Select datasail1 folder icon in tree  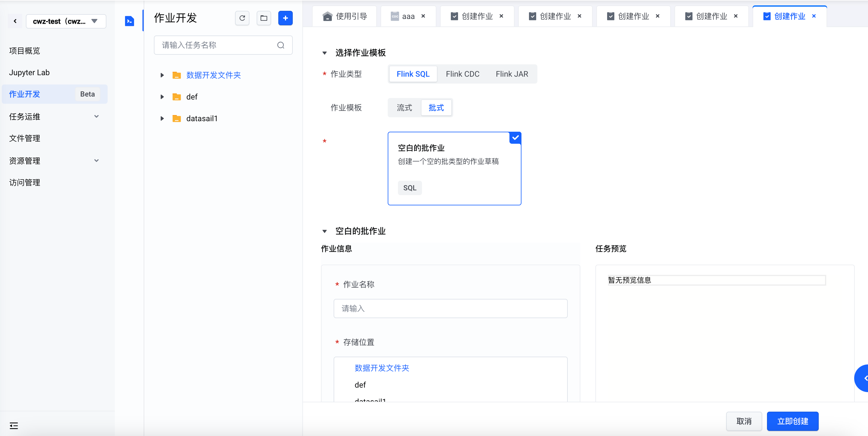click(176, 118)
